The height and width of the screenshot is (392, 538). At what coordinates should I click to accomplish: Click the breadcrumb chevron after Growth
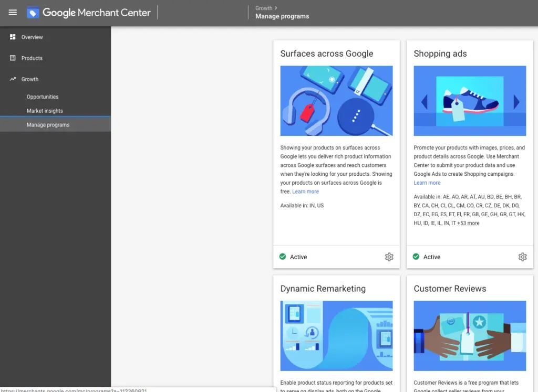275,8
